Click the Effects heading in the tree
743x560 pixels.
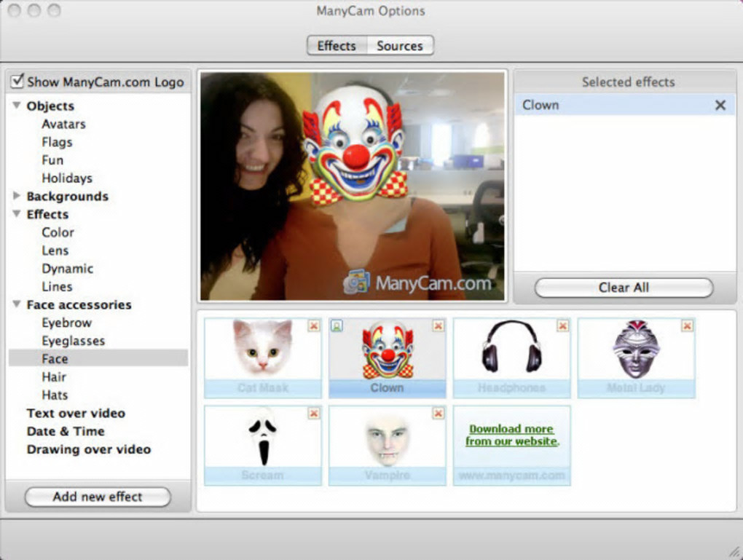47,214
